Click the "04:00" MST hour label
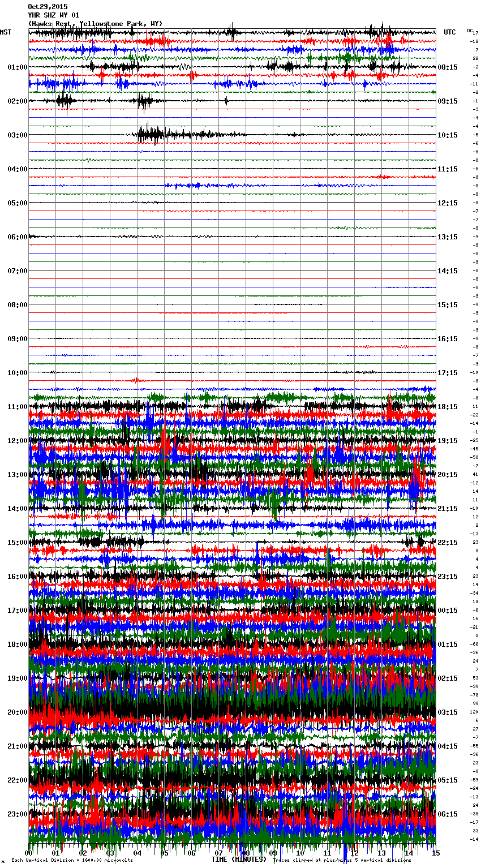Viewport: 481px width, 868px height. (x=18, y=169)
